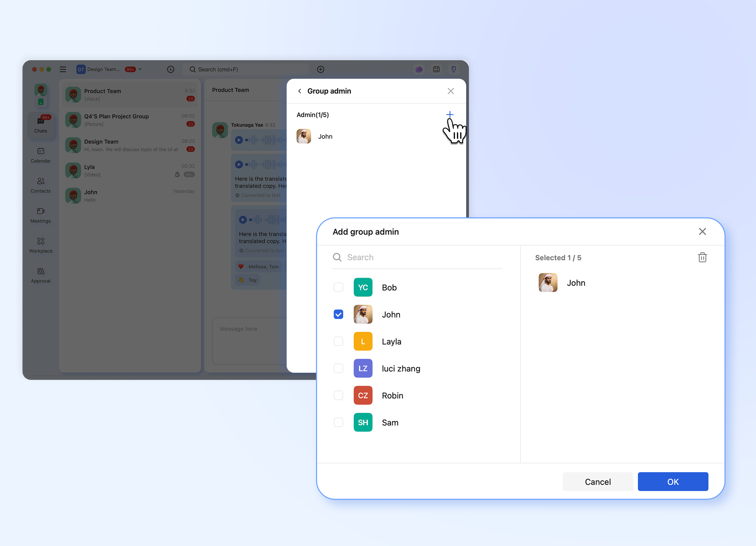The width and height of the screenshot is (756, 546).
Task: Close the Add group admin dialog
Action: click(702, 231)
